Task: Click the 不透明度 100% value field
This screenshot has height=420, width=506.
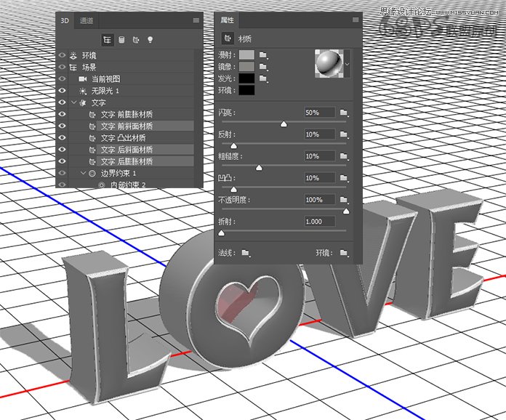Action: (320, 200)
